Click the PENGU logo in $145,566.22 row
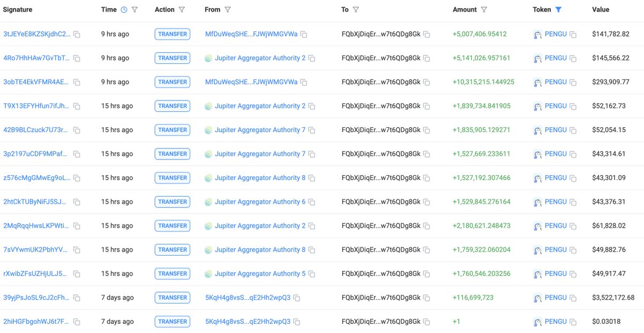The height and width of the screenshot is (333, 644). pyautogui.click(x=537, y=59)
